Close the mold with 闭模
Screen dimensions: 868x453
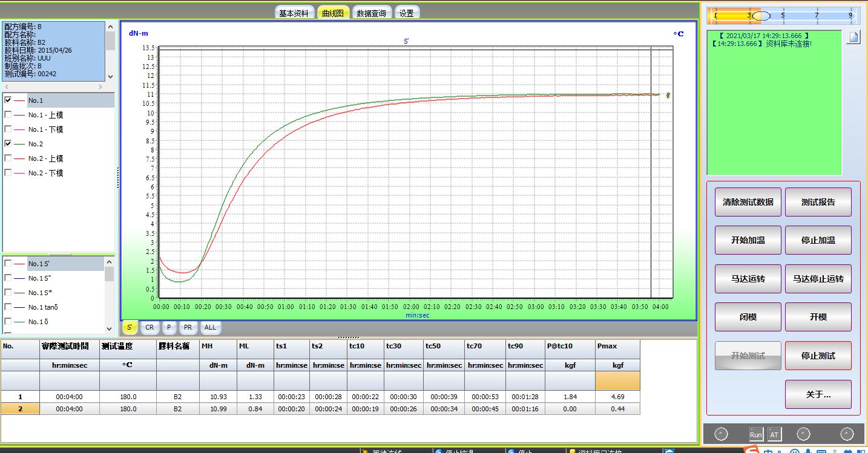748,317
